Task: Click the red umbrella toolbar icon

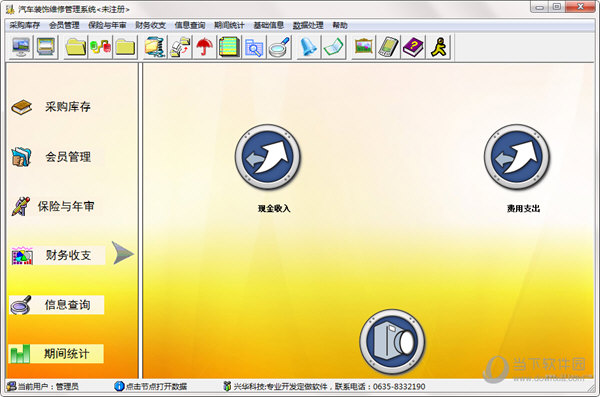Action: [205, 47]
